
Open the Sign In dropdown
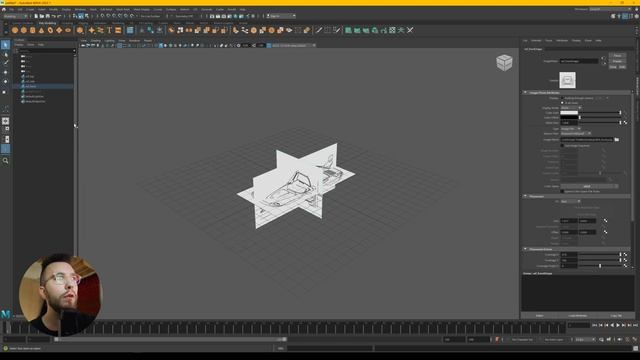pyautogui.click(x=281, y=16)
